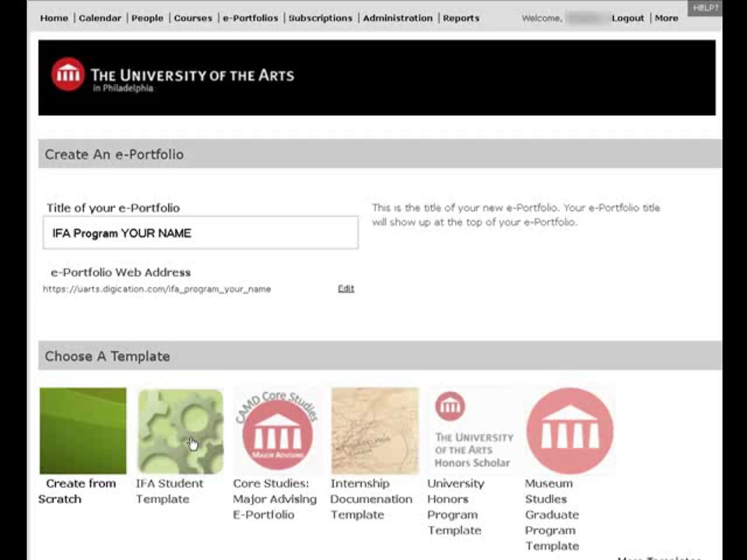Click the Internship Documenation Template label
This screenshot has width=747, height=560.
tap(371, 499)
